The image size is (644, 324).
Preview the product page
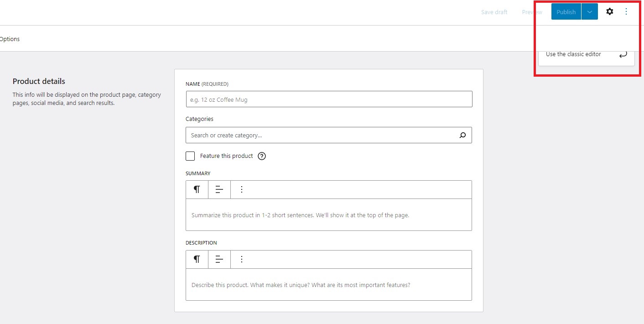pos(531,12)
